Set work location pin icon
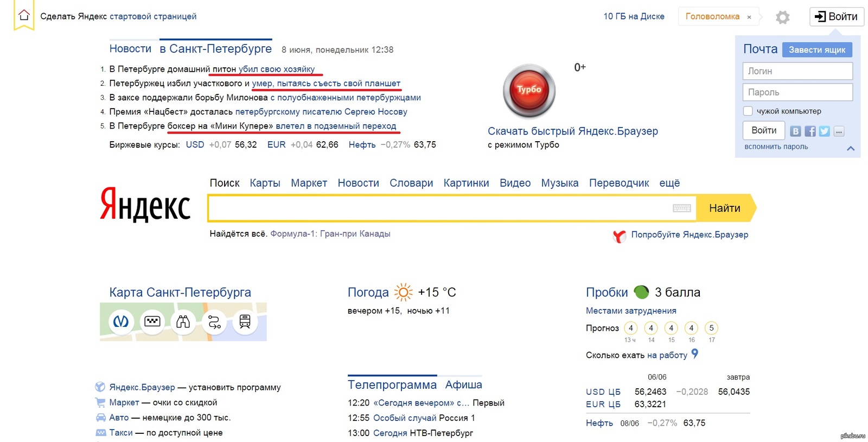 tap(694, 354)
